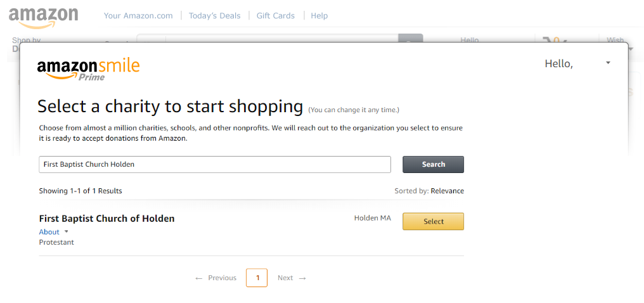
Task: Click the First Baptist Church of Holden title
Action: tap(106, 219)
